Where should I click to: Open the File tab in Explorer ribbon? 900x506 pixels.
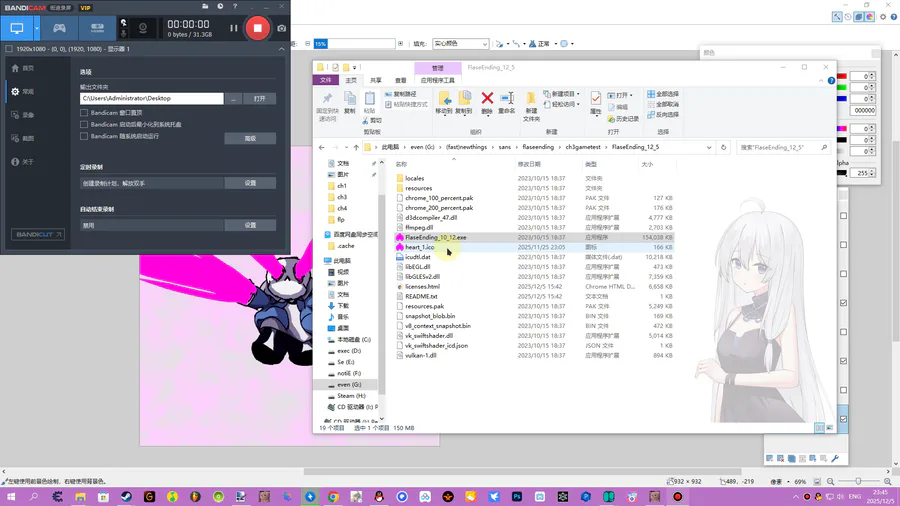tap(325, 80)
